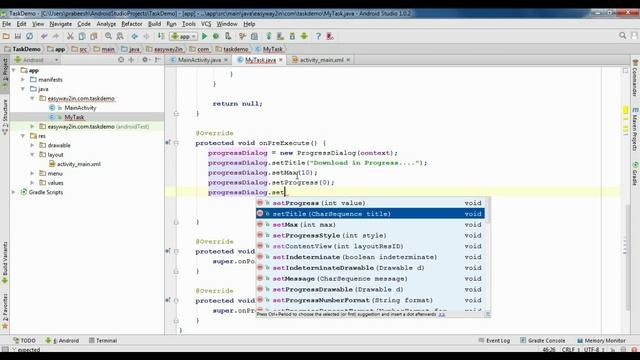Expand the drawable folder

[x=32, y=145]
